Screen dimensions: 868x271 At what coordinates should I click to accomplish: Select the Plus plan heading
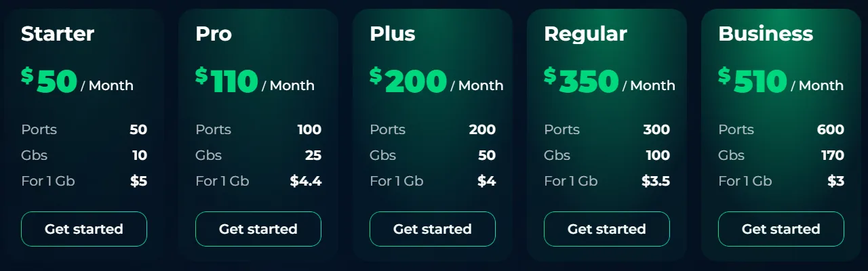(x=393, y=34)
